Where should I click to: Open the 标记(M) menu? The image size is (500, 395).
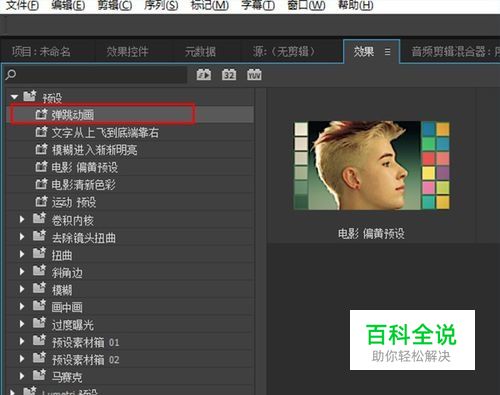[x=210, y=5]
